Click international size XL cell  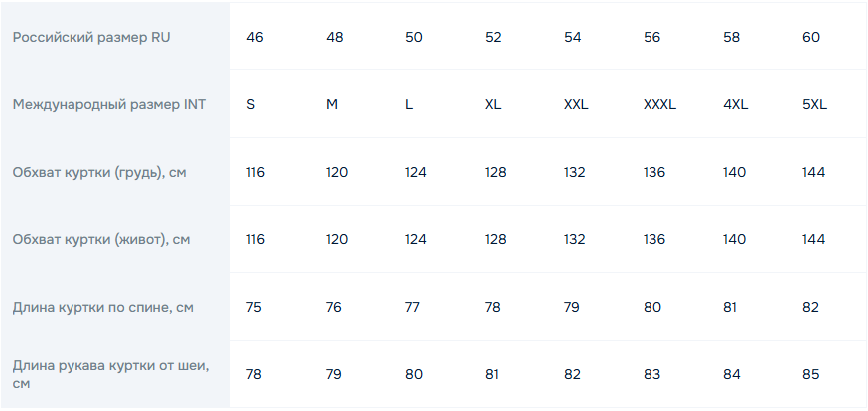pyautogui.click(x=493, y=104)
